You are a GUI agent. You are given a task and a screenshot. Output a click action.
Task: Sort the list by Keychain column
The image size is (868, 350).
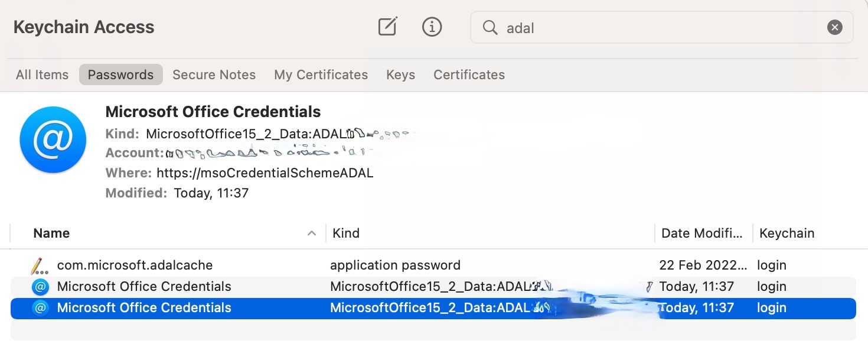(787, 234)
